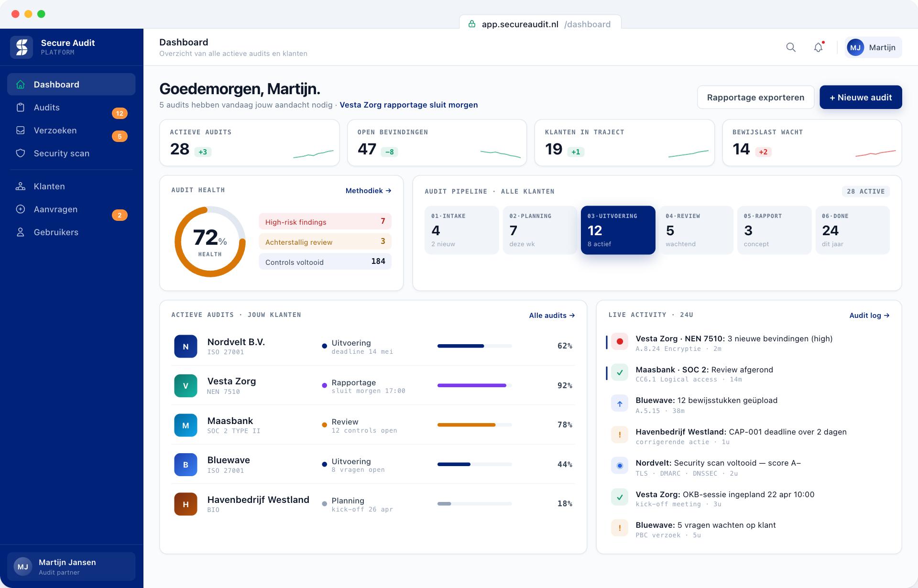This screenshot has height=588, width=918.
Task: Go to Audits in the sidebar
Action: click(71, 108)
